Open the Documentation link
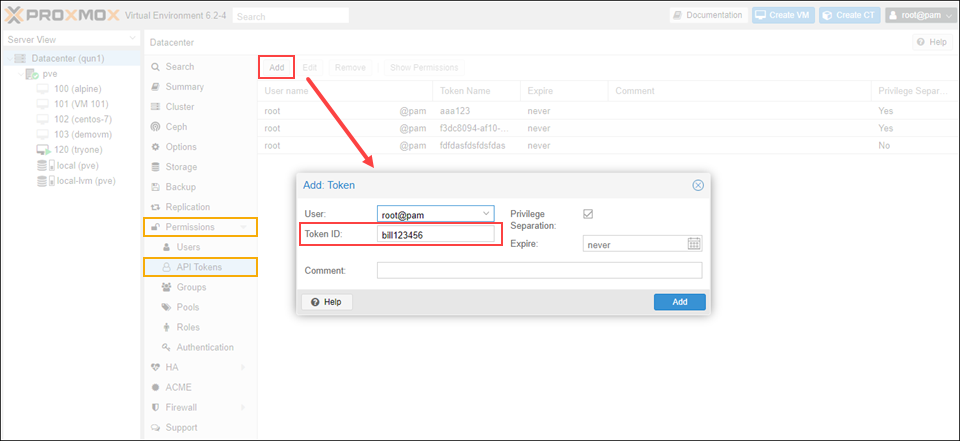 [708, 16]
